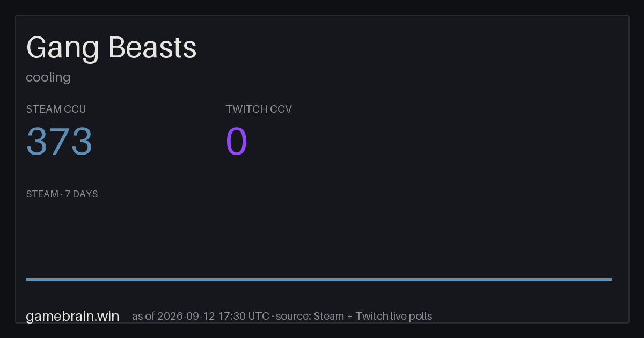The height and width of the screenshot is (338, 644).
Task: Click the right end of the trend line
Action: (611, 279)
